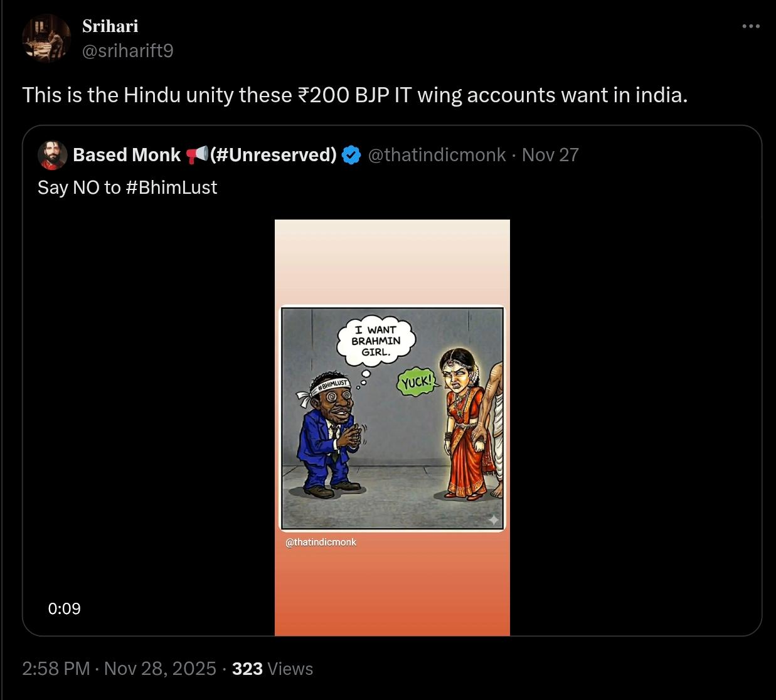
Task: Click the 323 Views count
Action: coord(272,669)
